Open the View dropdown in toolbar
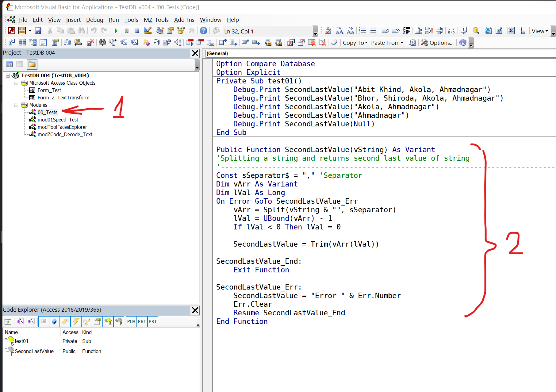 pos(539,31)
